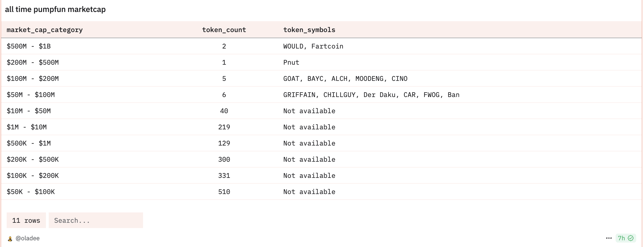Select the $500M - $1B category cell
644x247 pixels.
pyautogui.click(x=29, y=46)
